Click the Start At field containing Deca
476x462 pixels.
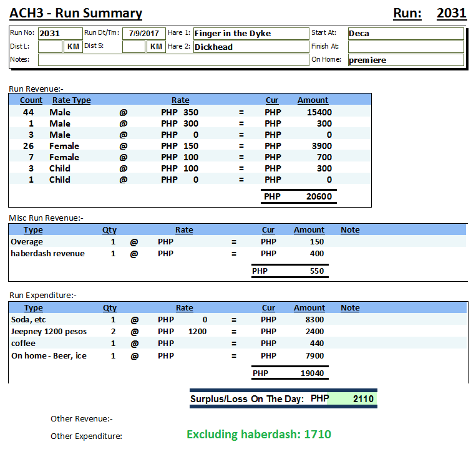405,34
